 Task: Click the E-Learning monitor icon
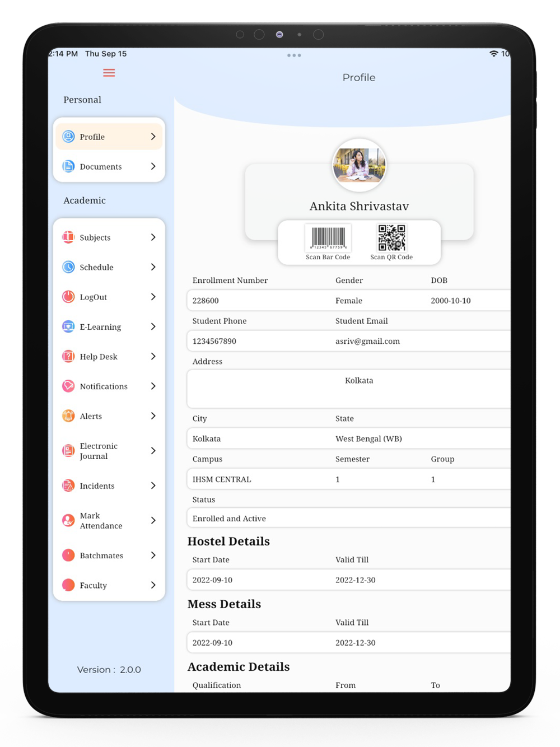tap(68, 326)
